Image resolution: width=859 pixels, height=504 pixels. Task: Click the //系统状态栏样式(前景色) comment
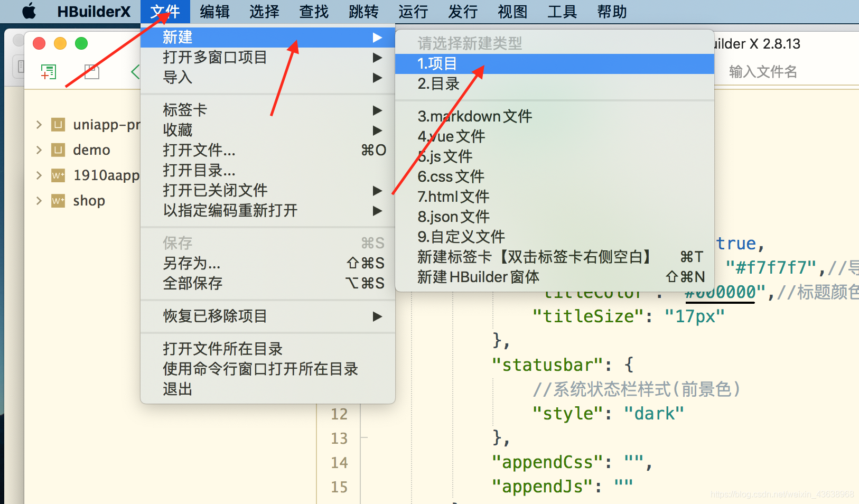[637, 389]
